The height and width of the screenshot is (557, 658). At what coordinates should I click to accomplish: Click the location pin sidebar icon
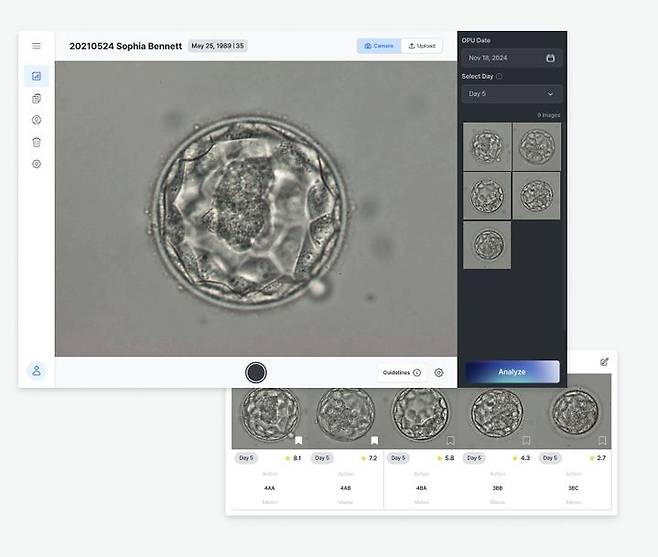[37, 120]
